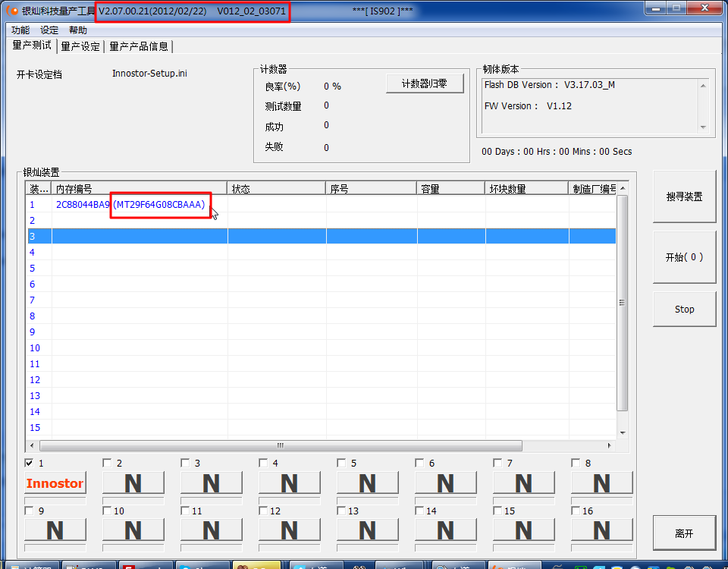Click the device list vertical scrollbar thumb
728x569 pixels.
point(622,303)
